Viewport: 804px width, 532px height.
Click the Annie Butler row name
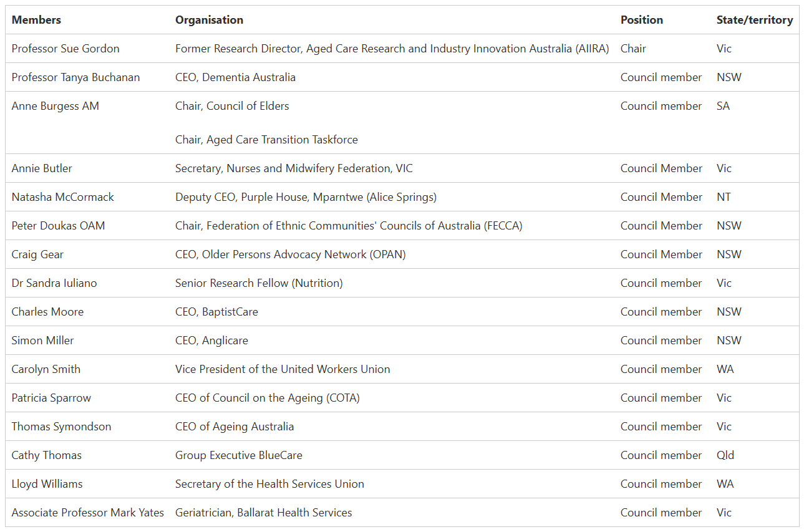pos(42,168)
